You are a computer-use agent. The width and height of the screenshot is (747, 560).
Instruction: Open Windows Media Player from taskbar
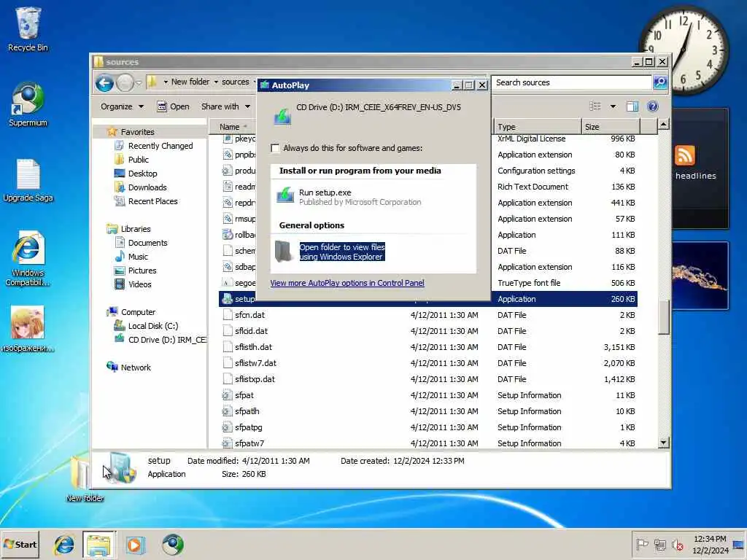point(135,545)
